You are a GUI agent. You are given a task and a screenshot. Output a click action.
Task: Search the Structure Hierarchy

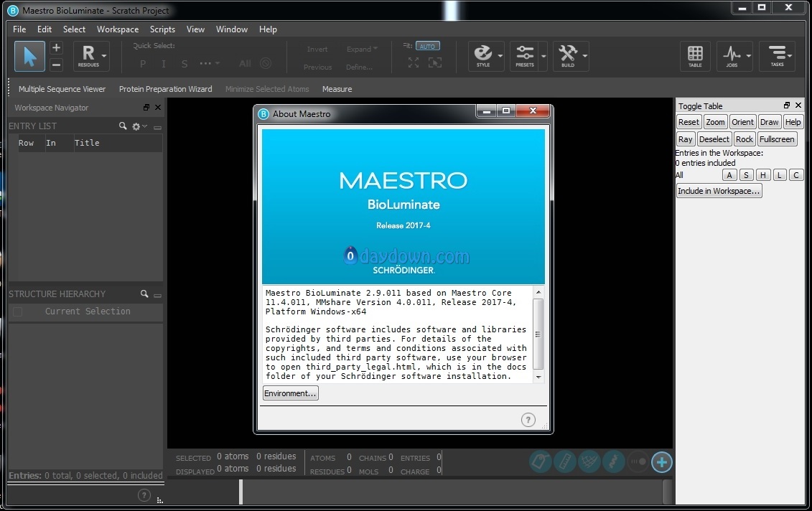pyautogui.click(x=144, y=294)
